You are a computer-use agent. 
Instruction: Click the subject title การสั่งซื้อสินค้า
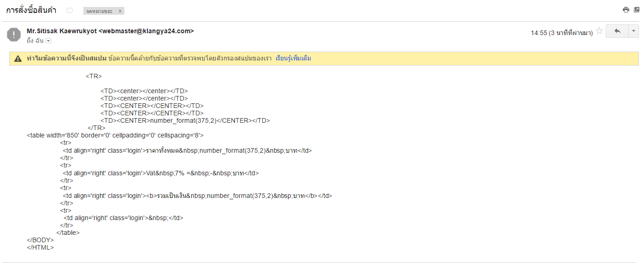(x=31, y=10)
